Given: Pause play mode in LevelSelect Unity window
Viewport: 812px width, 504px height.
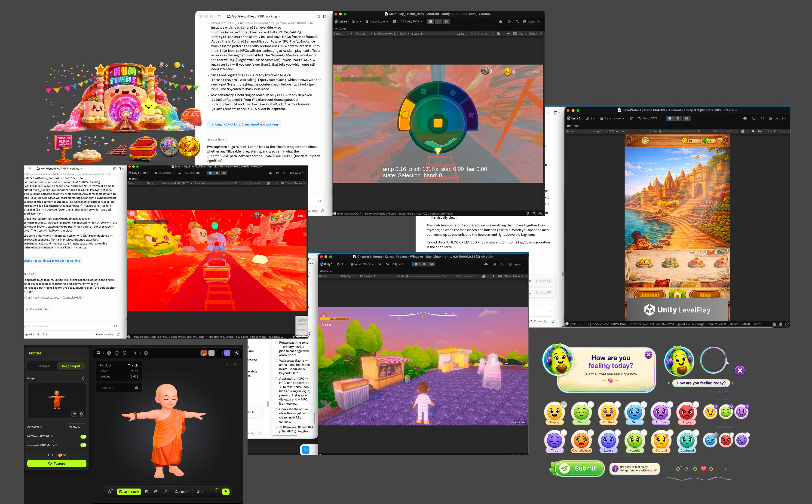Looking at the screenshot, I should pyautogui.click(x=678, y=118).
